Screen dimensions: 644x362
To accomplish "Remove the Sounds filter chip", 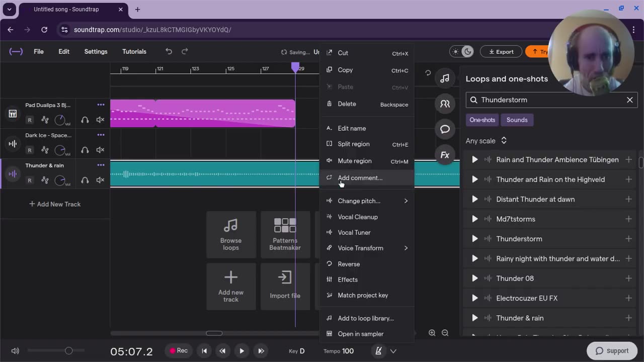I will 517,120.
